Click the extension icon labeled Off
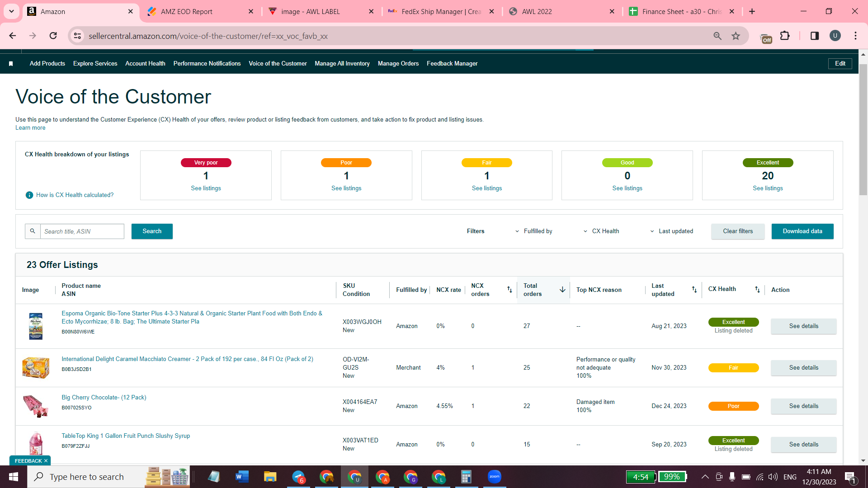 point(766,38)
